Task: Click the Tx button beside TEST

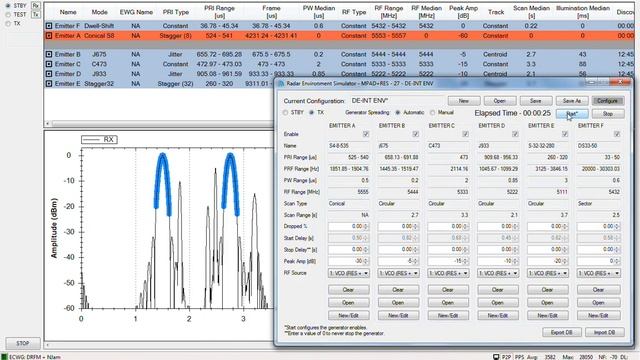Action: tap(36, 15)
